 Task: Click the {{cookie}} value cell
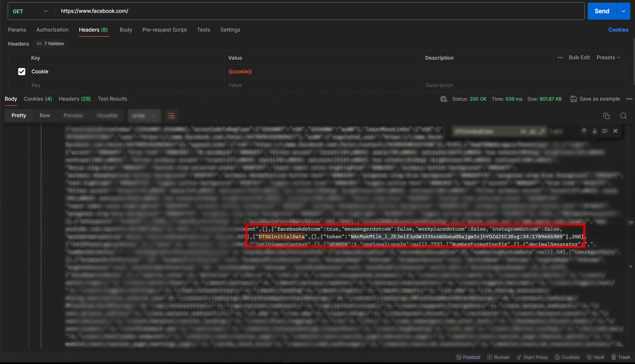click(323, 72)
